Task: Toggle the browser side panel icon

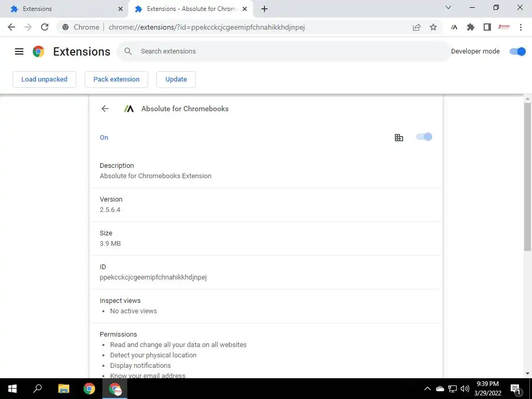Action: click(x=487, y=27)
